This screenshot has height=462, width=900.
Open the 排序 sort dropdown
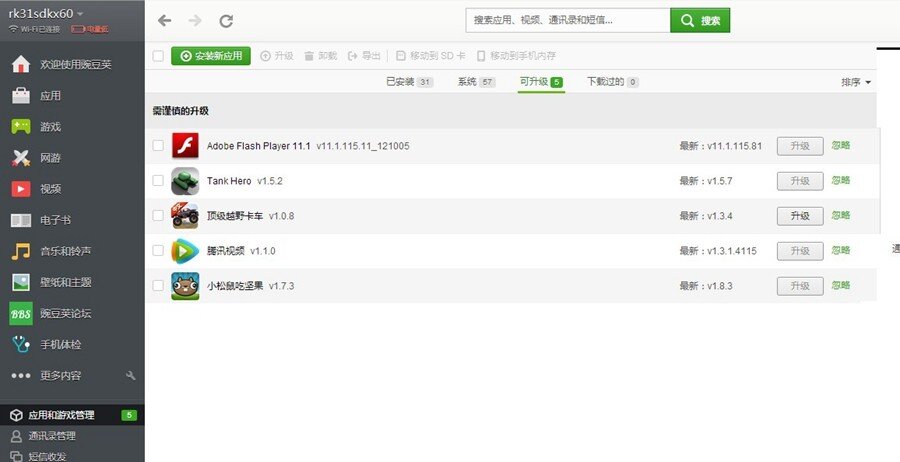(856, 82)
